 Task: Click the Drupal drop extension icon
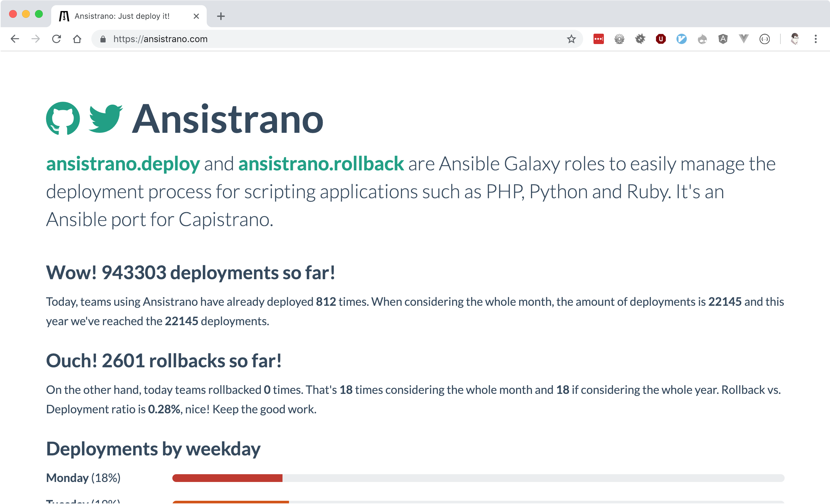pyautogui.click(x=702, y=39)
